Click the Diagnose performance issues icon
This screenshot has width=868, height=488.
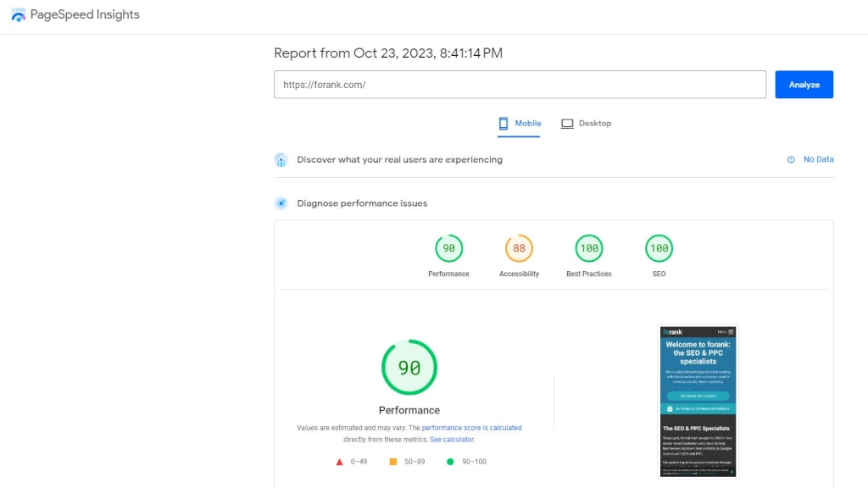coord(281,203)
